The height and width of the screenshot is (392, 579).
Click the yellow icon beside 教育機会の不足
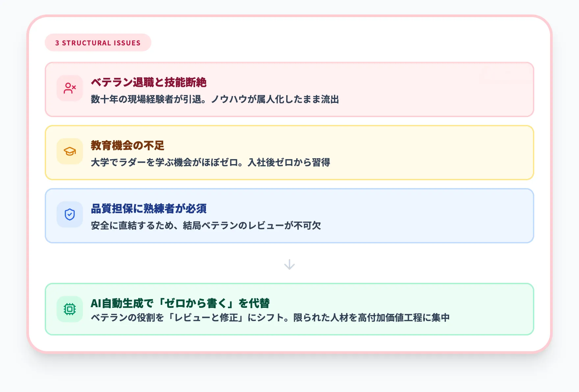tap(70, 151)
